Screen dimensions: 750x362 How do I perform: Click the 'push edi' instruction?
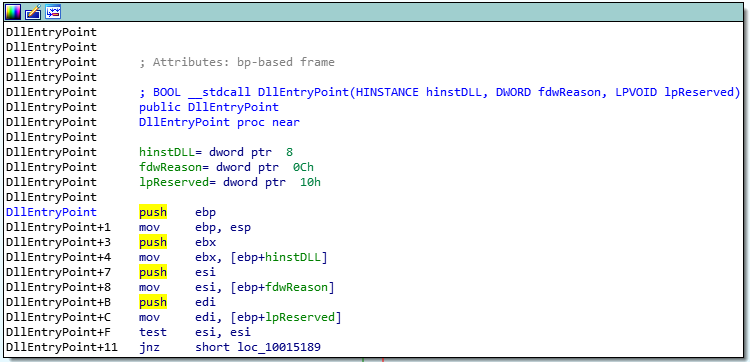(x=177, y=303)
